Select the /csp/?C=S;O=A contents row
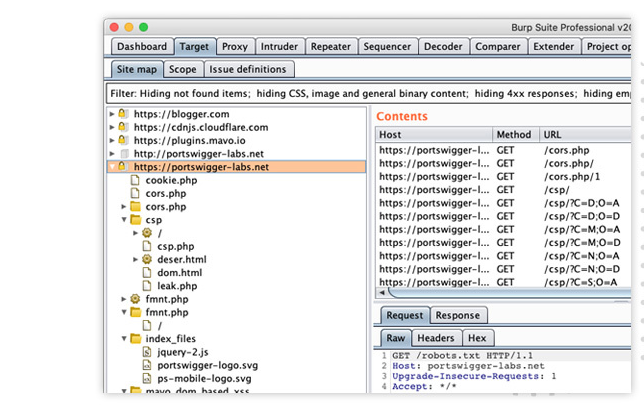 click(x=504, y=282)
